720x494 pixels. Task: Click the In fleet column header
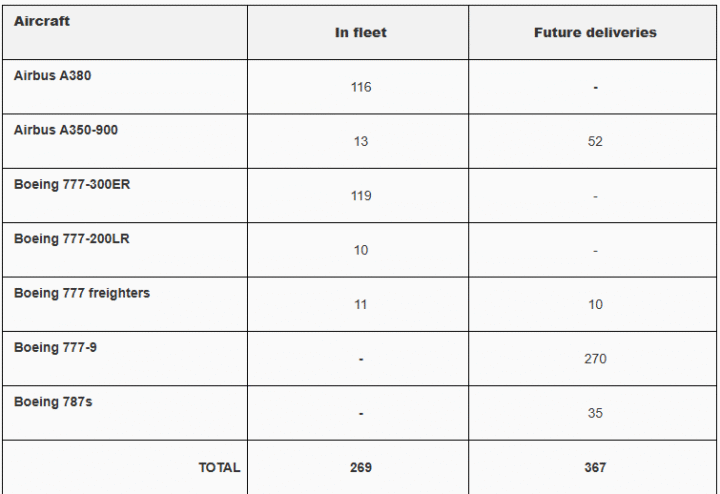[360, 33]
